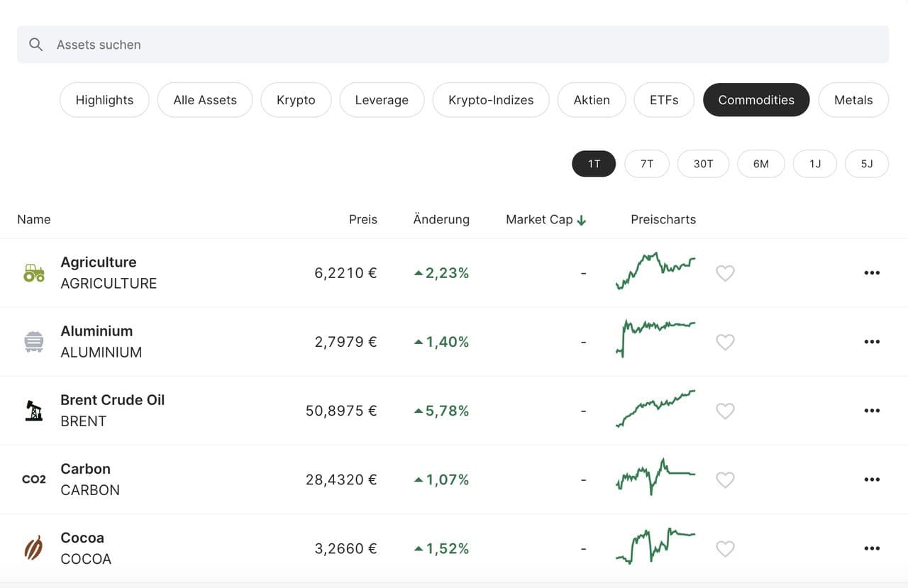Click the Aluminium asset icon

[x=34, y=342]
